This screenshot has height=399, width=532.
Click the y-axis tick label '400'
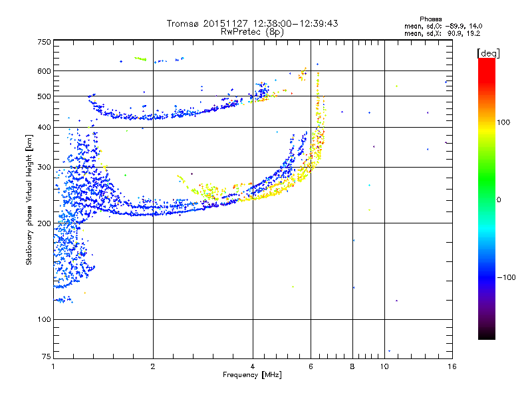tap(45, 128)
